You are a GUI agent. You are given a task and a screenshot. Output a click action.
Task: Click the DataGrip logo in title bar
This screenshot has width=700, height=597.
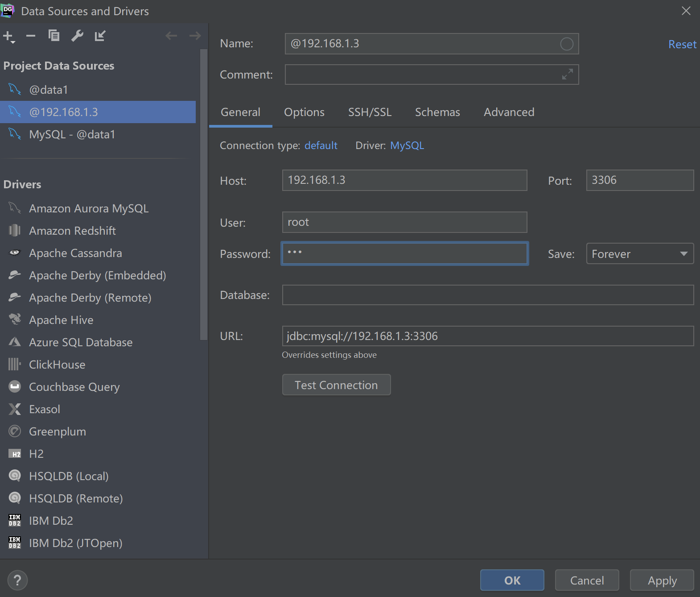pyautogui.click(x=8, y=11)
